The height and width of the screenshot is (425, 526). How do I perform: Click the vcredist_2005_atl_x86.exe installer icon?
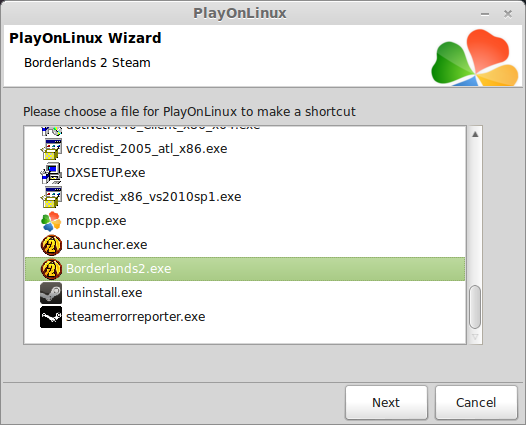coord(51,149)
